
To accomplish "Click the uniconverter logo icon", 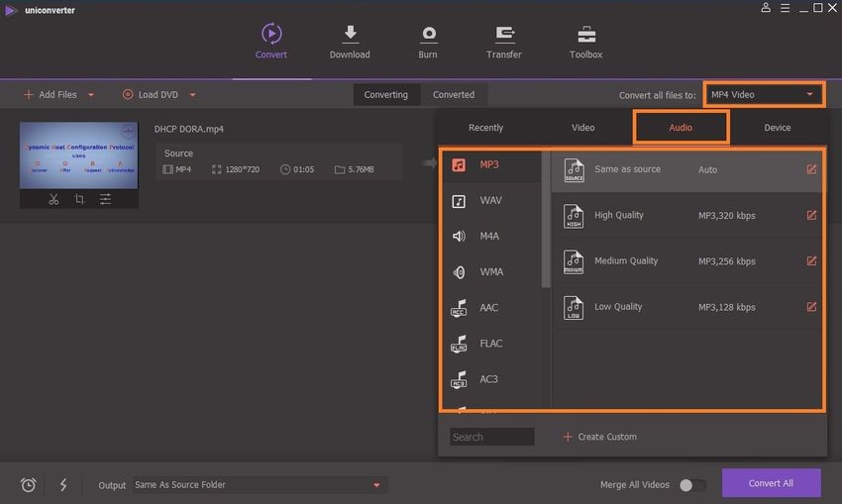I will click(x=10, y=10).
